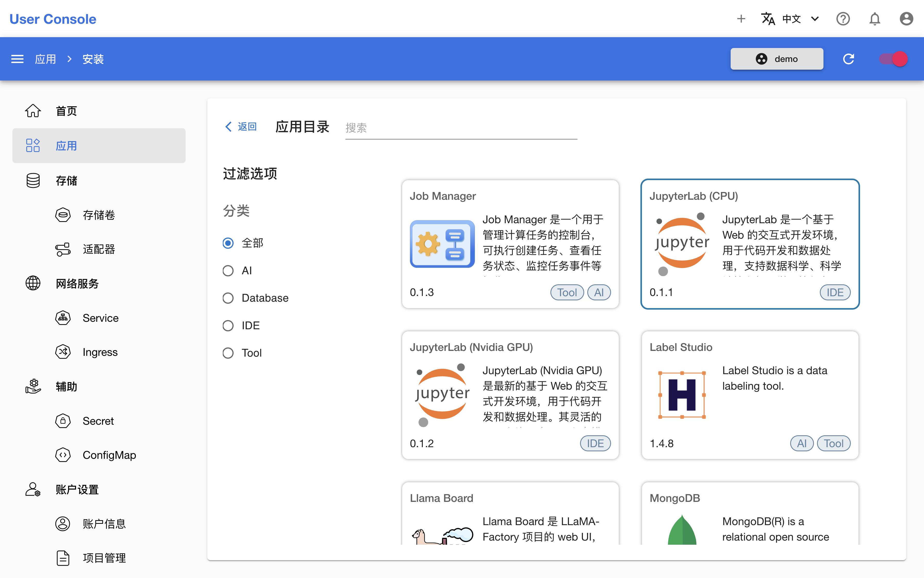
Task: Click the apps grid icon in sidebar
Action: point(33,146)
